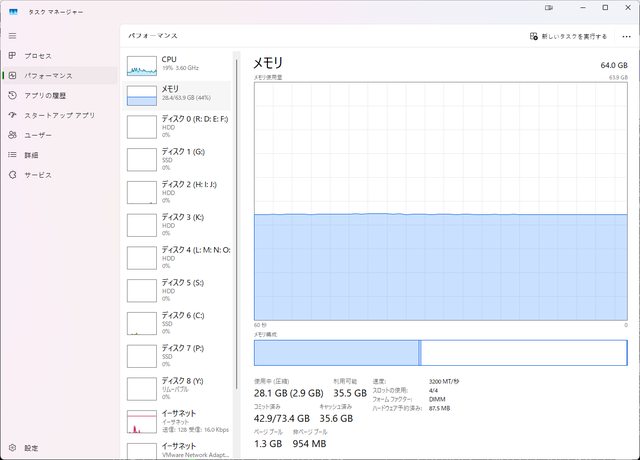This screenshot has width=640, height=460.
Task: View ディスク 6 (C:) SSD performance
Action: 178,322
